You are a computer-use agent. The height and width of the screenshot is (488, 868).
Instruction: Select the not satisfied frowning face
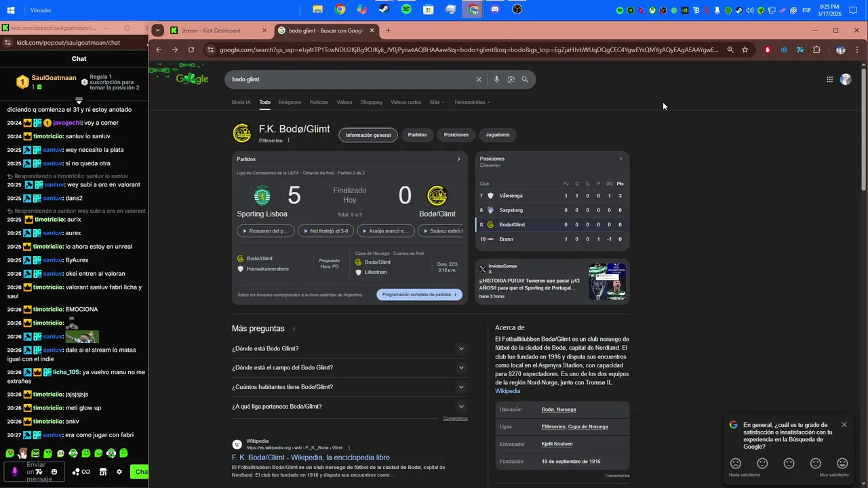pyautogui.click(x=736, y=464)
